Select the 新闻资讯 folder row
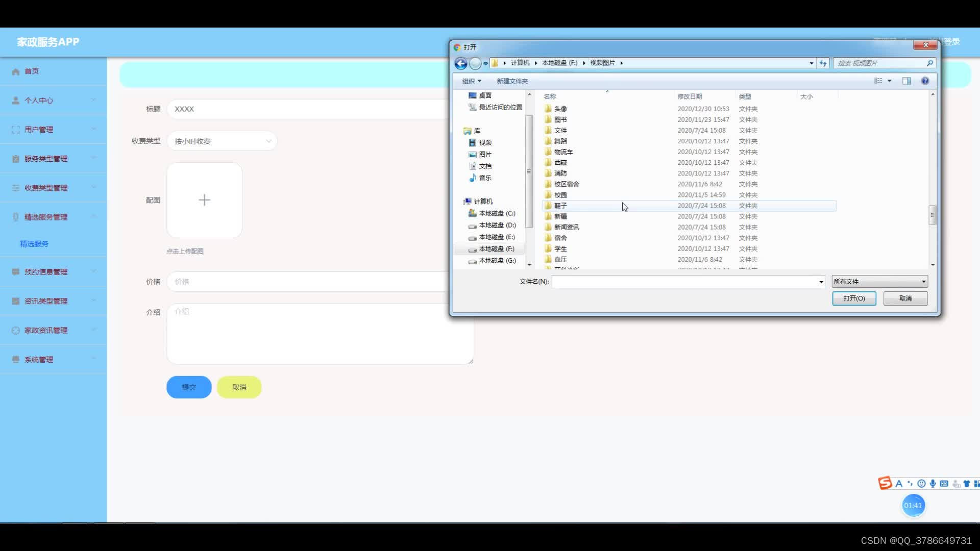980x551 pixels. 689,227
